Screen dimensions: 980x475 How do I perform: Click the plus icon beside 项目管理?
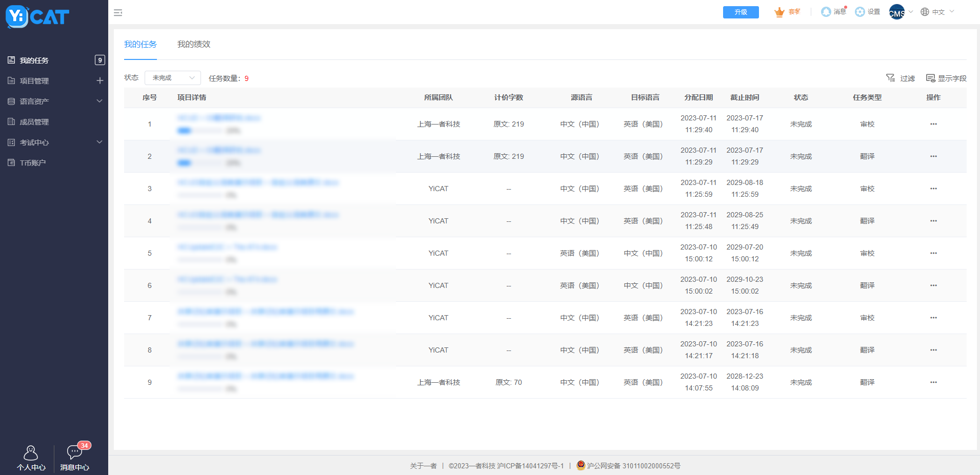(x=100, y=80)
